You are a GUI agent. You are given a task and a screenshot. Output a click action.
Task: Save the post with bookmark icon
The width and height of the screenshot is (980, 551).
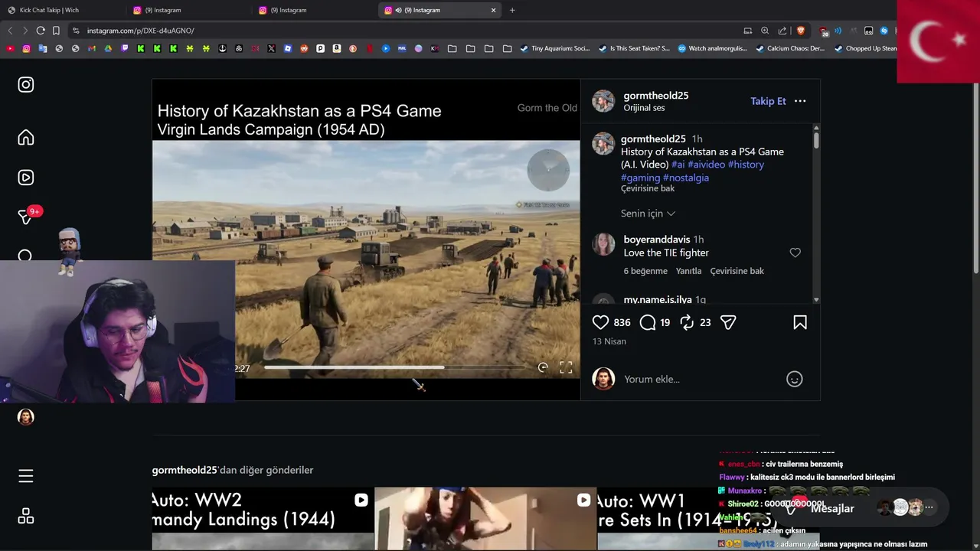click(x=800, y=323)
